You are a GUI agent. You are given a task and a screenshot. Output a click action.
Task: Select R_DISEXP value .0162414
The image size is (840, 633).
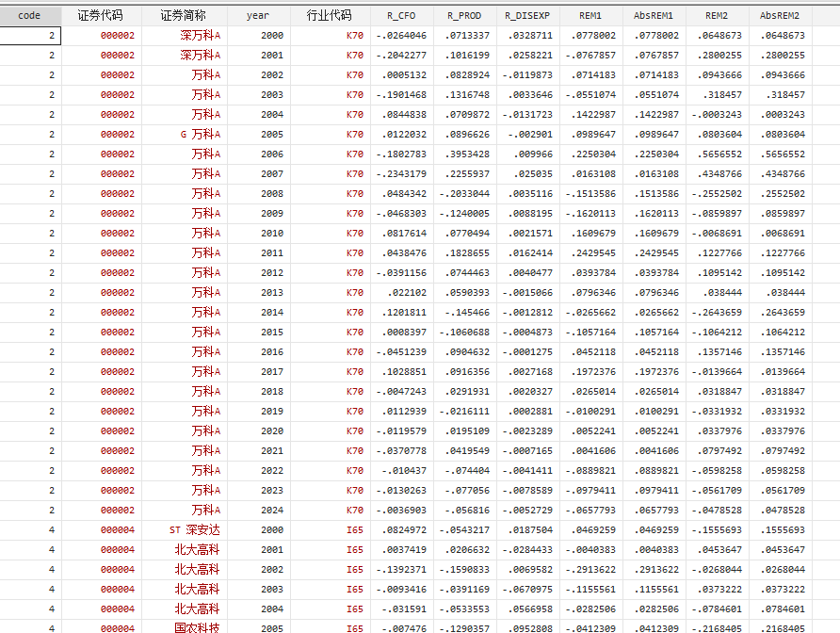(530, 253)
